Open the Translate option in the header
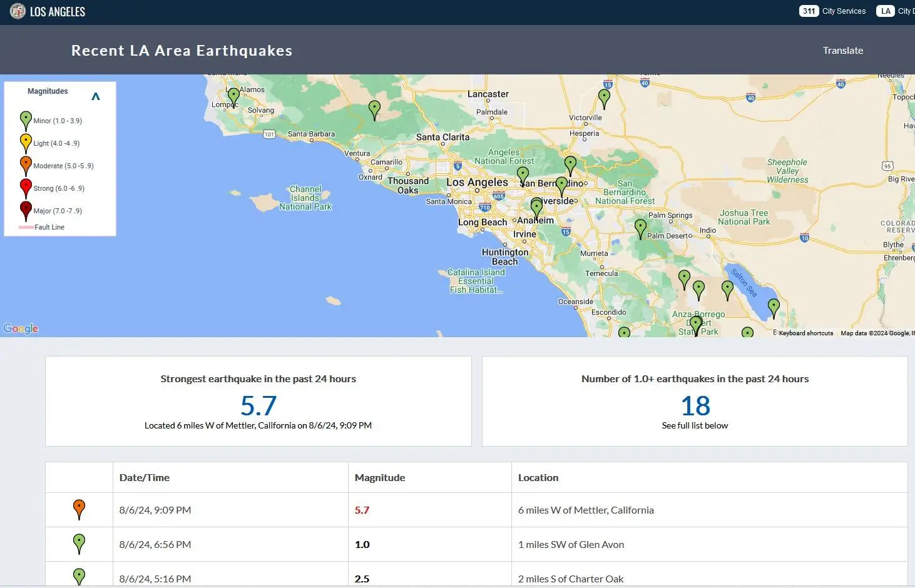 [x=842, y=51]
